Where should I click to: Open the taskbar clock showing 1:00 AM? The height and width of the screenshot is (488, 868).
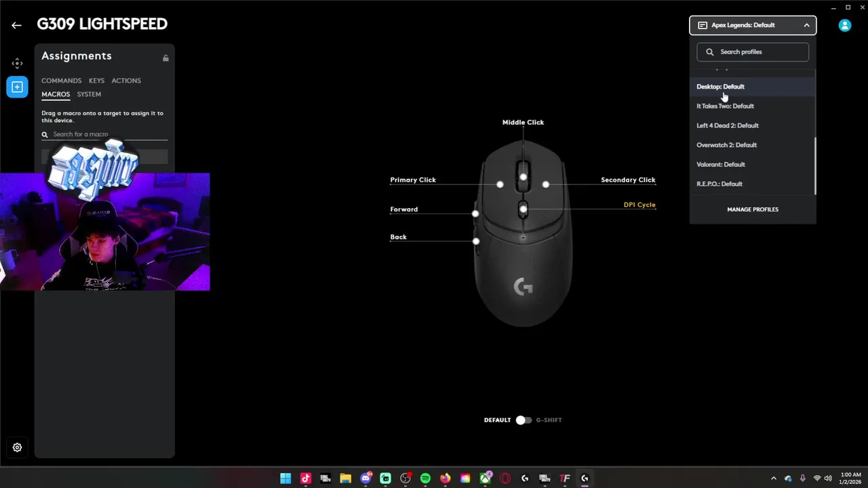[x=850, y=479]
